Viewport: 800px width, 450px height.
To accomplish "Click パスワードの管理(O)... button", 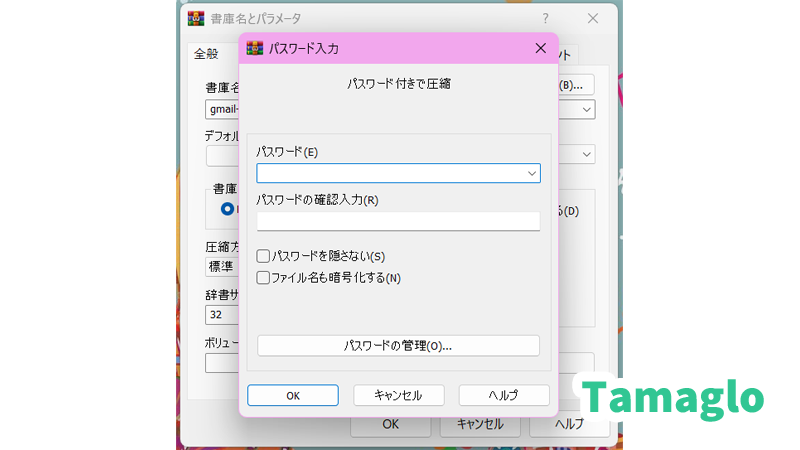I will coord(398,346).
